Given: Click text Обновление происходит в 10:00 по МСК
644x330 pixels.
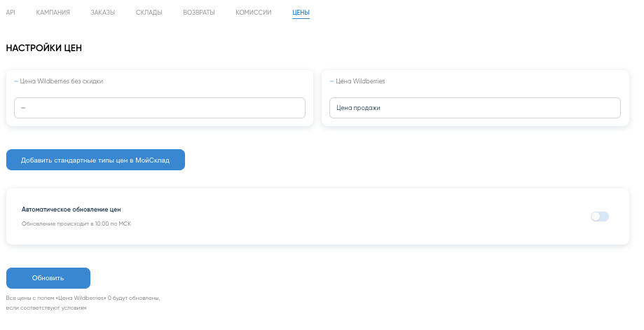Looking at the screenshot, I should tap(76, 224).
